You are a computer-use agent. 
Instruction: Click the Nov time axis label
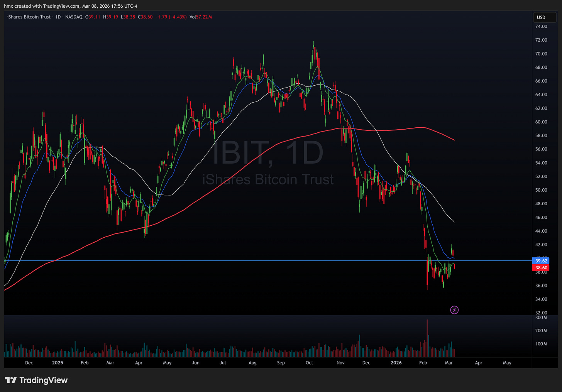(340, 363)
